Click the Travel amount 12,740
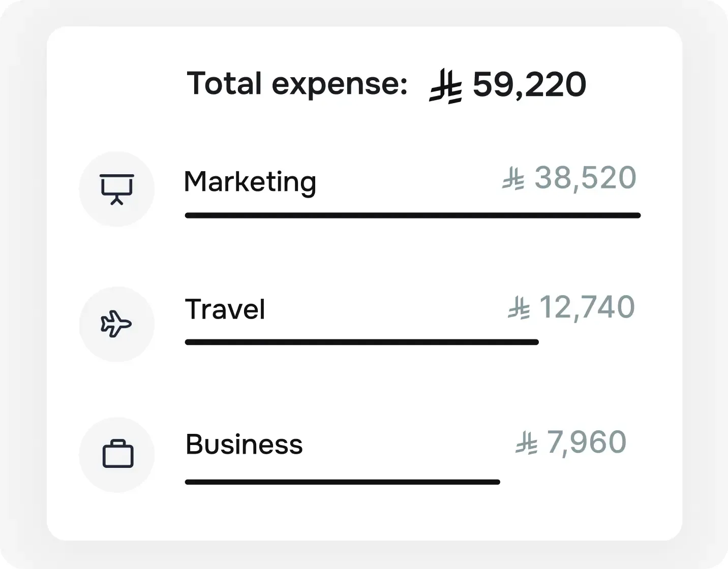 586,307
